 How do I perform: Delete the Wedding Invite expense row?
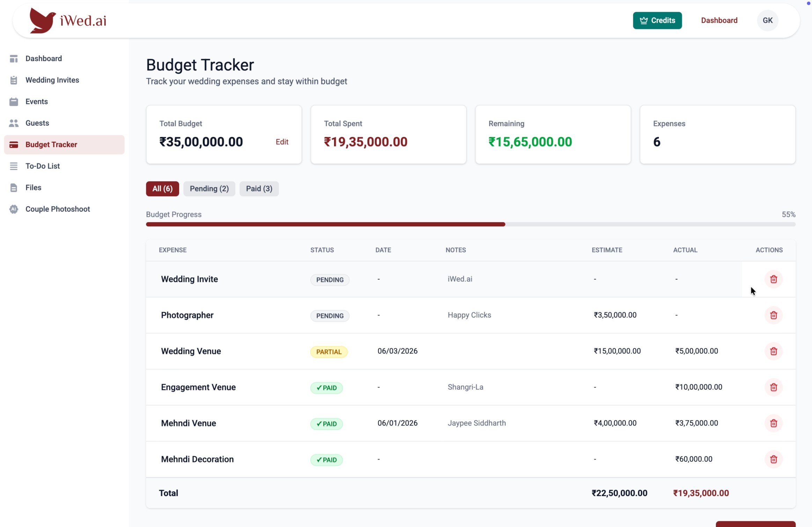point(774,279)
